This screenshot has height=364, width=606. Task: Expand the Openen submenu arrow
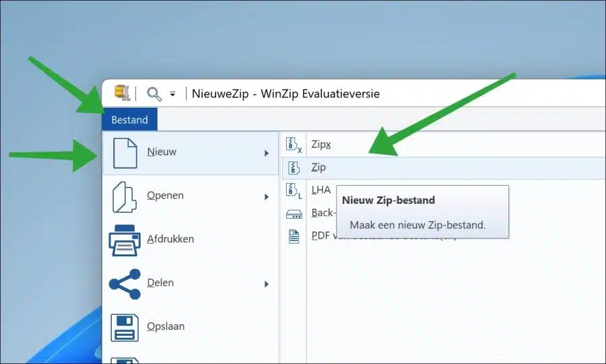coord(266,197)
